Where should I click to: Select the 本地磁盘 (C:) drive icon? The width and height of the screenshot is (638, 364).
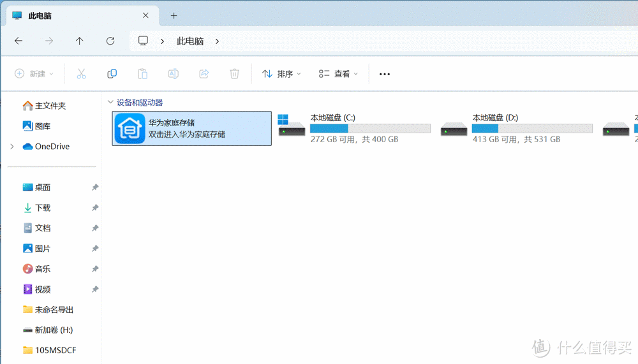[292, 126]
